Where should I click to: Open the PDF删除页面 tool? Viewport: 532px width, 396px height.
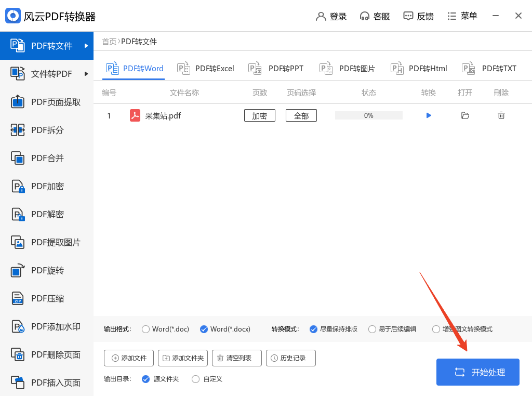click(x=46, y=354)
